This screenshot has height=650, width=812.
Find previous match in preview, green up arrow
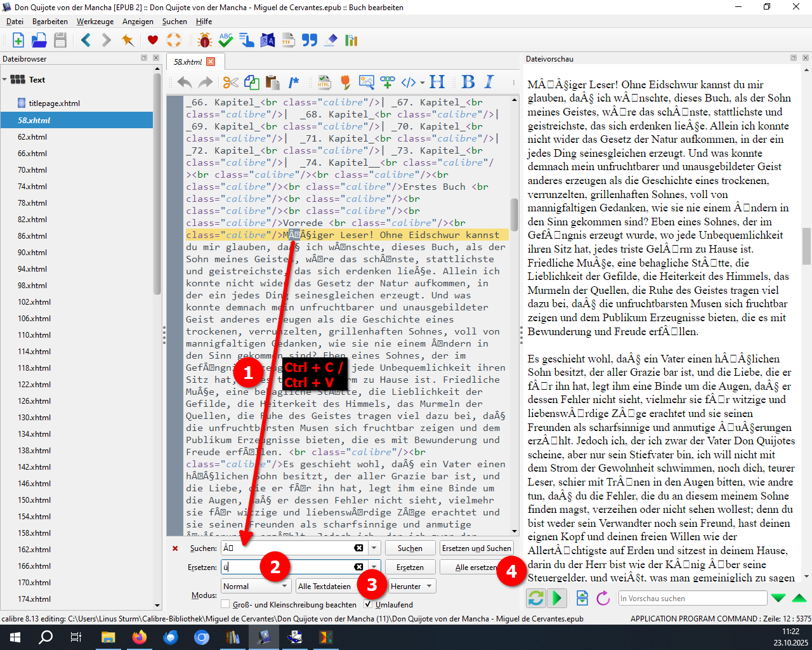click(799, 598)
